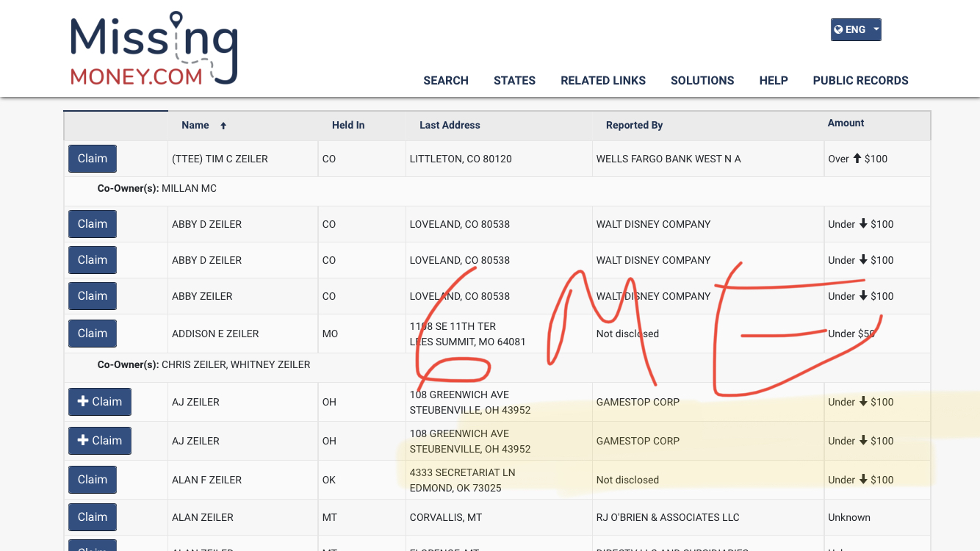
Task: Click "WELLS FARGO BANK WEST N A" cell
Action: tap(669, 159)
